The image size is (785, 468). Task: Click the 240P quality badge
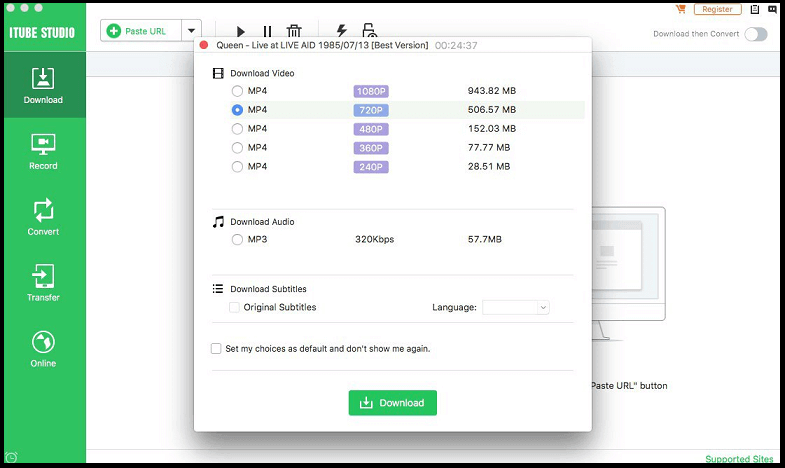tap(371, 167)
